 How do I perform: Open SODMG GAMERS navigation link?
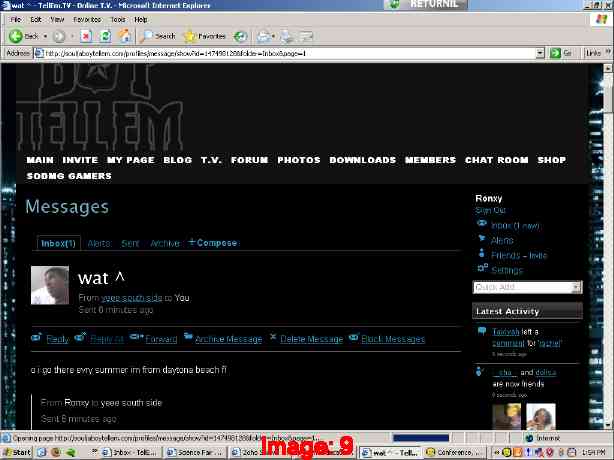click(69, 176)
